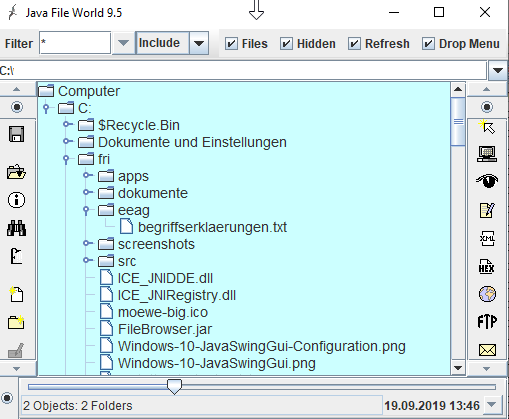The height and width of the screenshot is (419, 509).
Task: Open the FTP connection icon
Action: (x=487, y=322)
